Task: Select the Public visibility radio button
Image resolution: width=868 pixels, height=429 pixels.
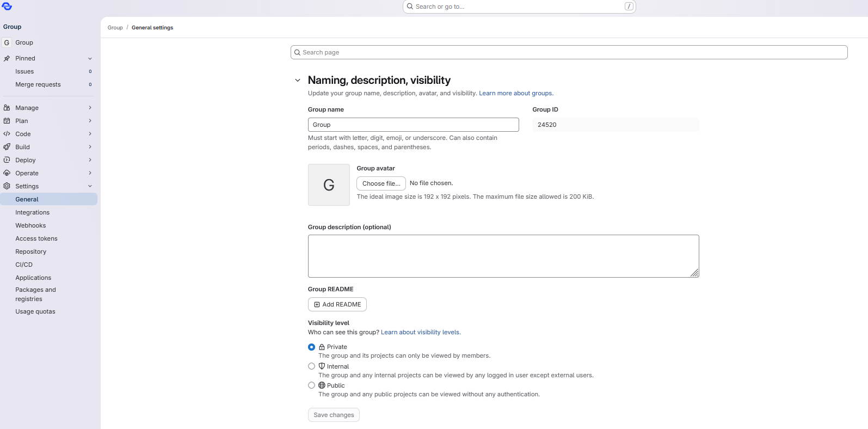Action: 312,385
